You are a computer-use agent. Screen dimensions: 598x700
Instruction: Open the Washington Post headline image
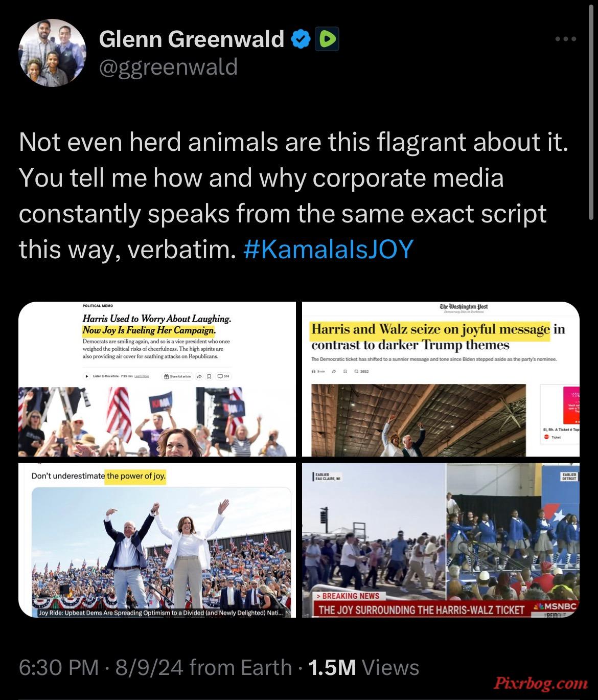click(441, 379)
